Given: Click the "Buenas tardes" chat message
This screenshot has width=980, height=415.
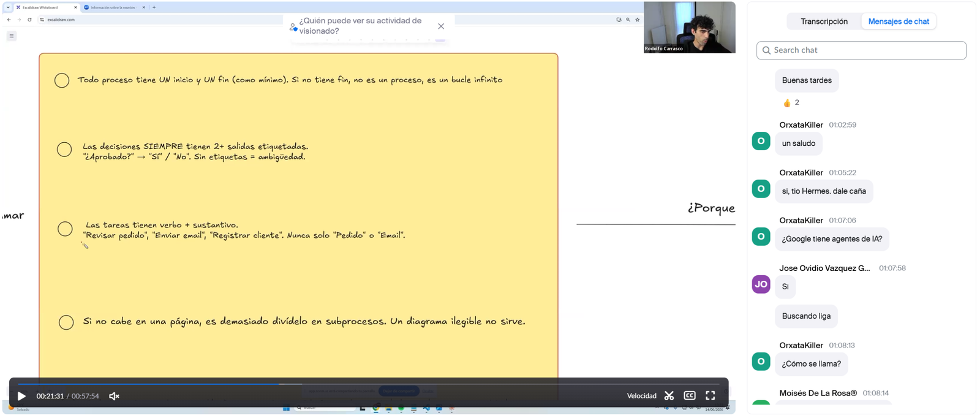Looking at the screenshot, I should pos(807,80).
